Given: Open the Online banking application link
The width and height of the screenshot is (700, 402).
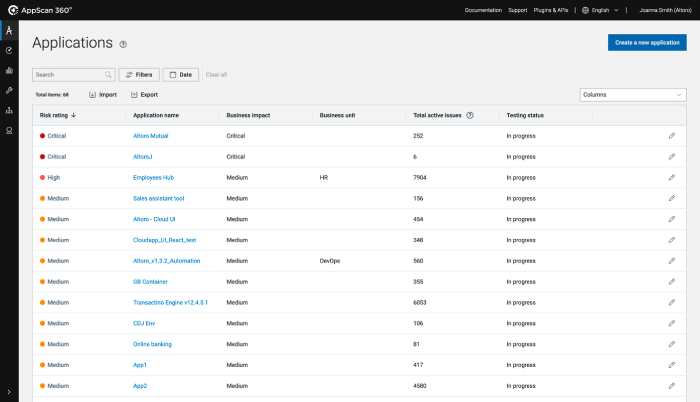Looking at the screenshot, I should coord(152,344).
